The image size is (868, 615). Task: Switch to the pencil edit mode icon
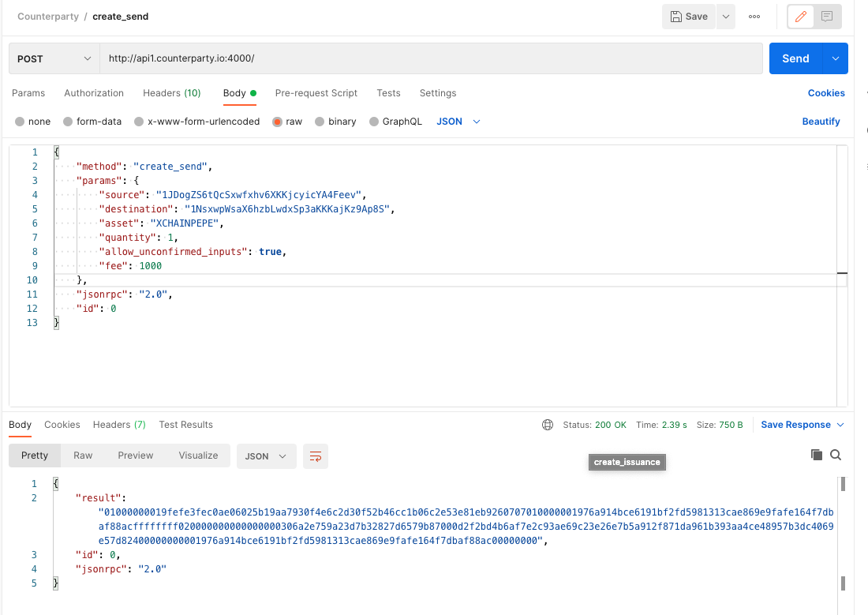click(x=800, y=17)
